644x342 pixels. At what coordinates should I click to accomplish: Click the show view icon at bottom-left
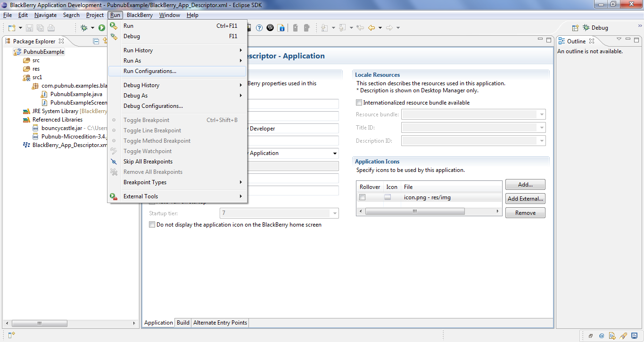click(11, 335)
